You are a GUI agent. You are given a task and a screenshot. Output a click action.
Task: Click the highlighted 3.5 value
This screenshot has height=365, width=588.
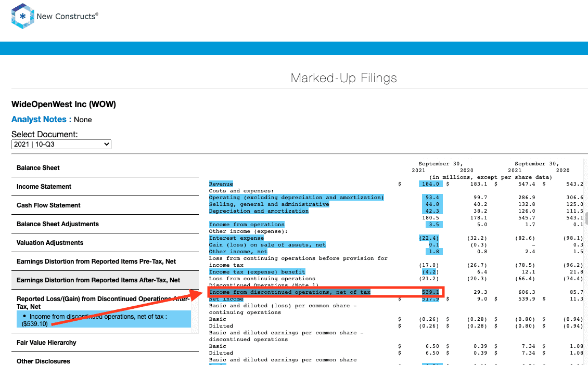pyautogui.click(x=434, y=225)
